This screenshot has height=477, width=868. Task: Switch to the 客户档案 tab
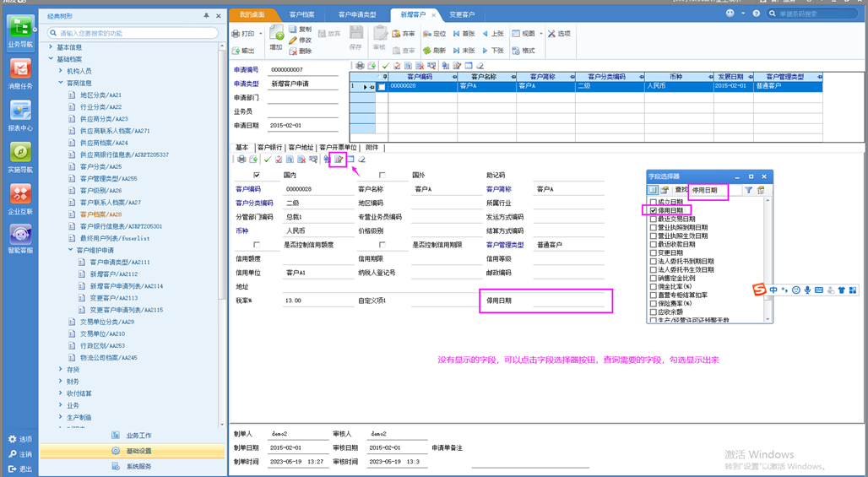(301, 15)
